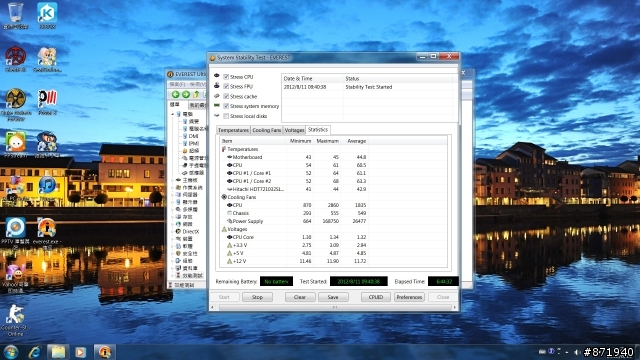640x360 pixels.
Task: Click the green Forward arrow in EVEREST window
Action: 186,95
